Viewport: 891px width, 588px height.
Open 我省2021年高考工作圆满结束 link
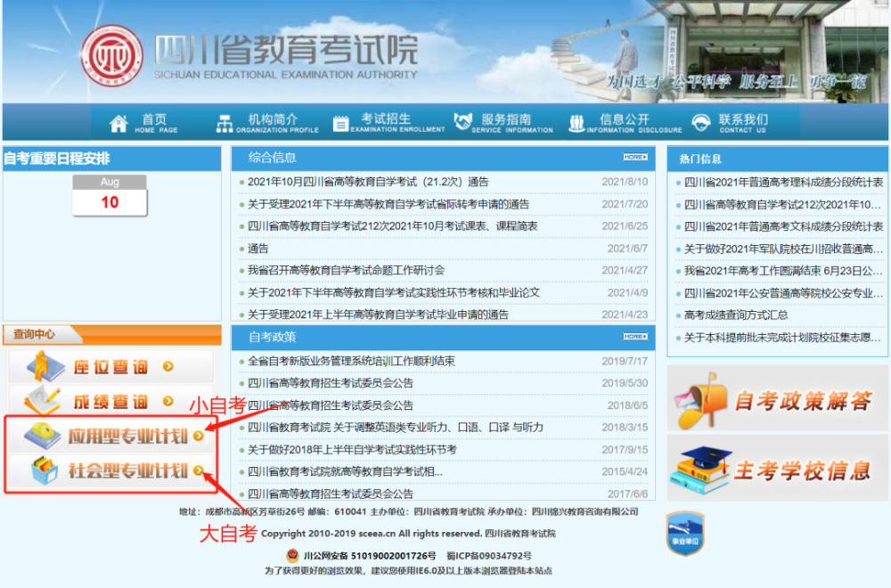pyautogui.click(x=782, y=271)
